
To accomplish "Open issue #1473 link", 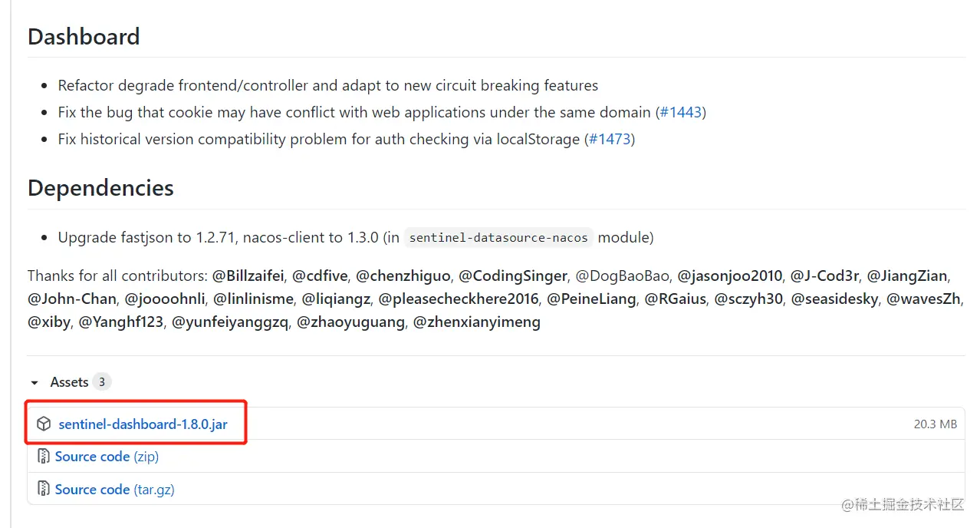I will click(x=610, y=139).
